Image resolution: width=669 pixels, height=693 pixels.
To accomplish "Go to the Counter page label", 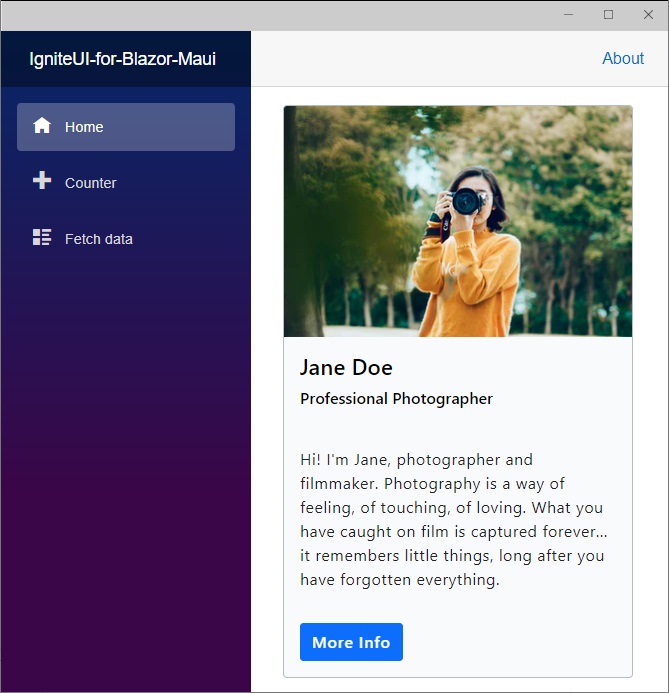I will [91, 183].
